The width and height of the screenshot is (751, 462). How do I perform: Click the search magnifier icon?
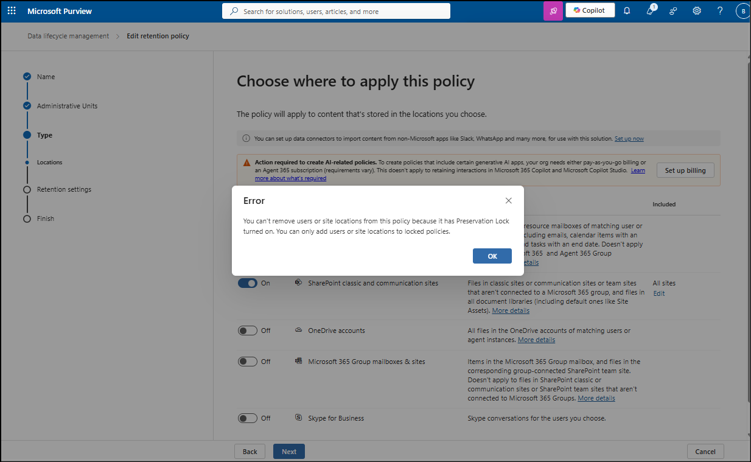coord(234,11)
